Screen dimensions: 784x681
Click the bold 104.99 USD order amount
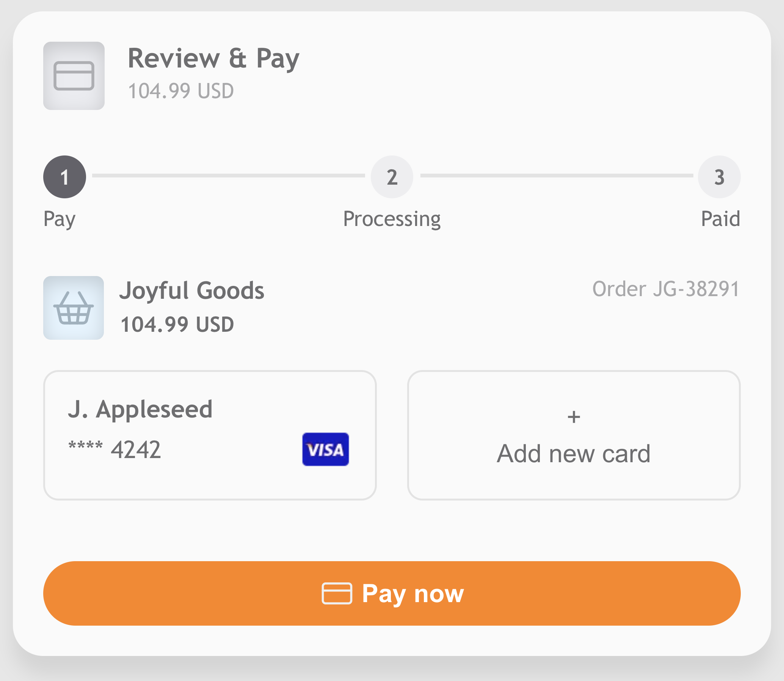click(177, 325)
